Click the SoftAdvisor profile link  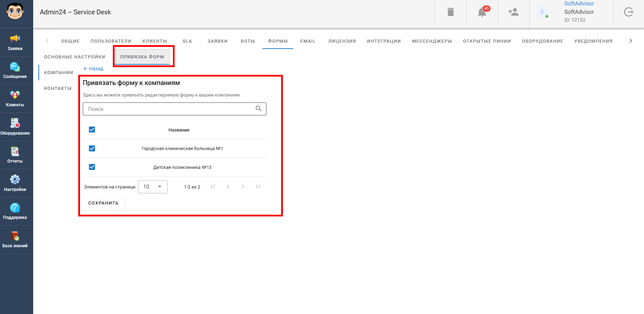click(x=579, y=3)
